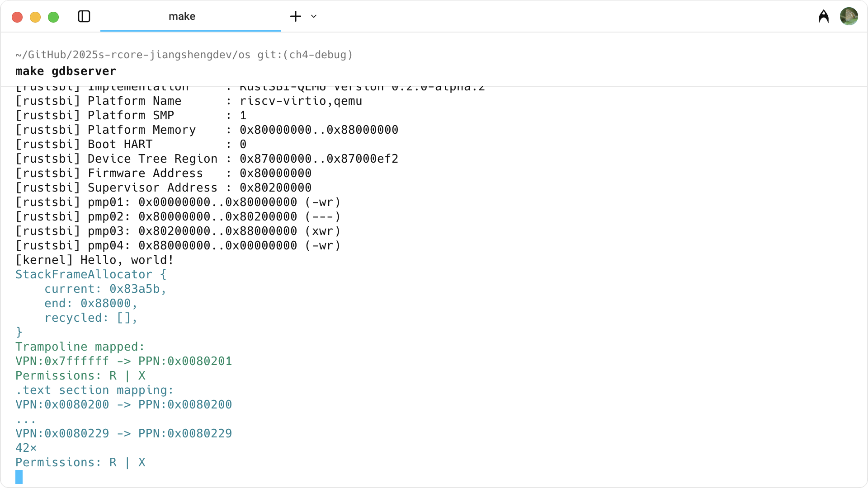The width and height of the screenshot is (868, 488).
Task: Click the "Trampoline mapped:" output line
Action: coord(80,347)
